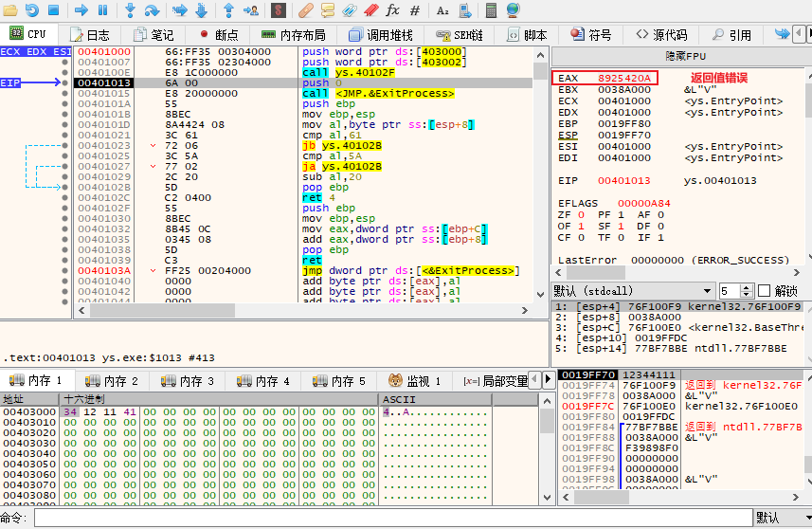Stop debugging with the blue square icon
Viewport: 812px width, 529px height.
[53, 10]
